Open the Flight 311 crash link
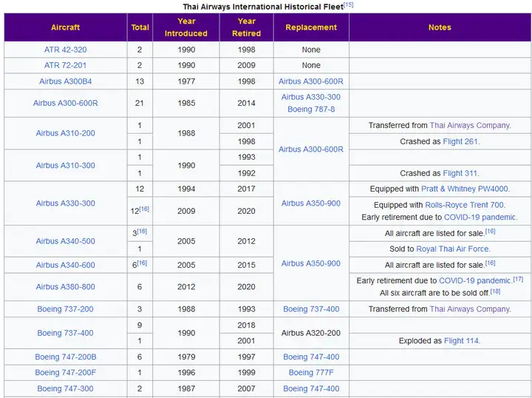This screenshot has width=532, height=398. [460, 173]
